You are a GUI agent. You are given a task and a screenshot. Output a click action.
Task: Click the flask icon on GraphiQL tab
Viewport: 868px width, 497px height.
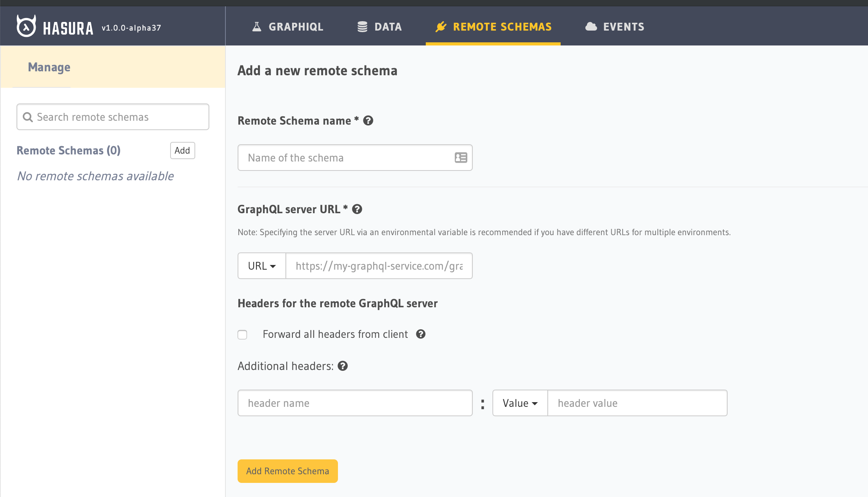[x=257, y=27]
